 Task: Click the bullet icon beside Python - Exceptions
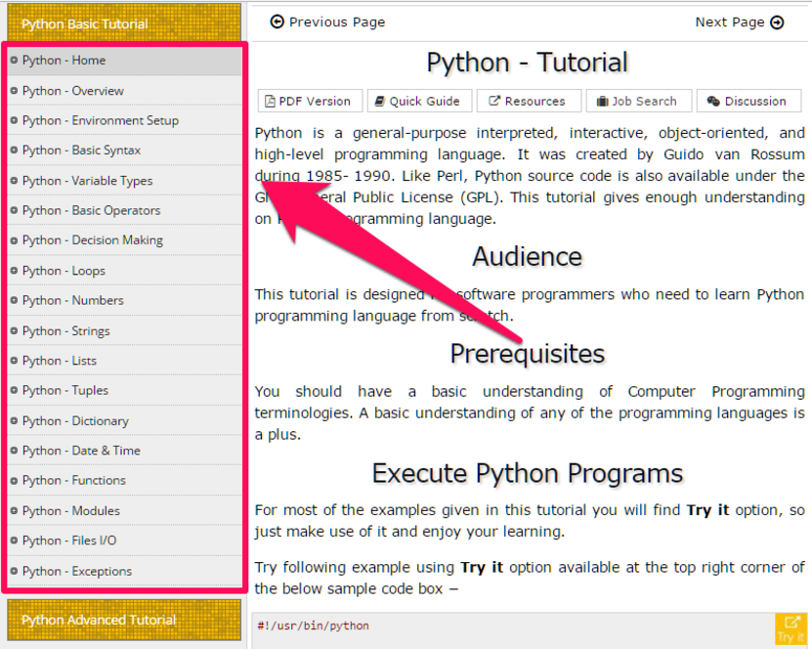(14, 571)
